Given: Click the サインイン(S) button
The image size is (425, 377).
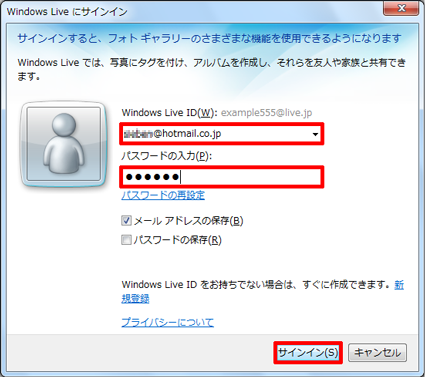Looking at the screenshot, I should click(x=308, y=352).
